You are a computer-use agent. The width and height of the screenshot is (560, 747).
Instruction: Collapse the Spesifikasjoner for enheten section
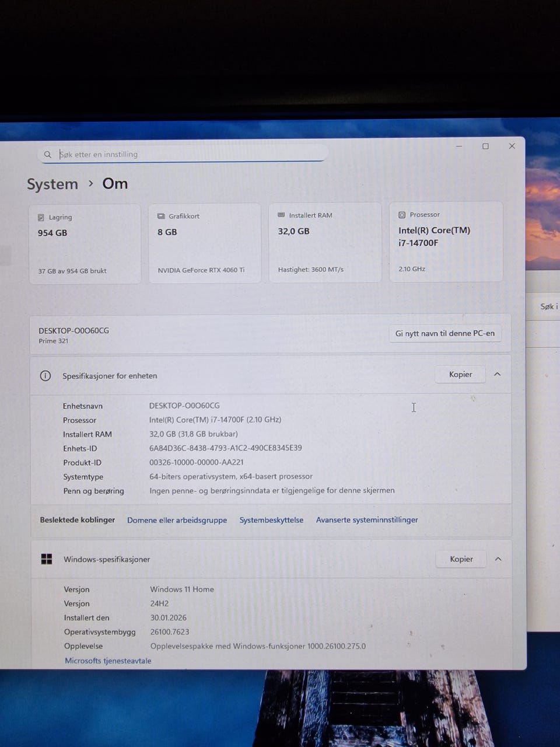(497, 375)
